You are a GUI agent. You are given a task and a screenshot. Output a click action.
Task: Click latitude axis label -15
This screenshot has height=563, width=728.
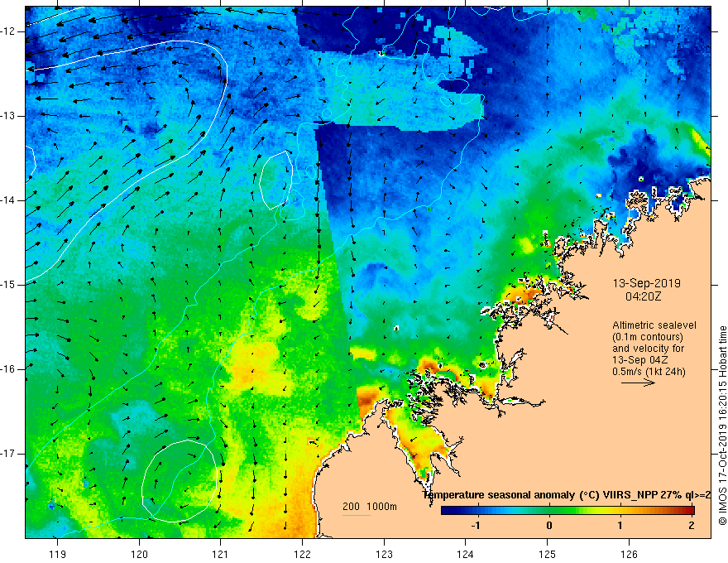tap(8, 285)
